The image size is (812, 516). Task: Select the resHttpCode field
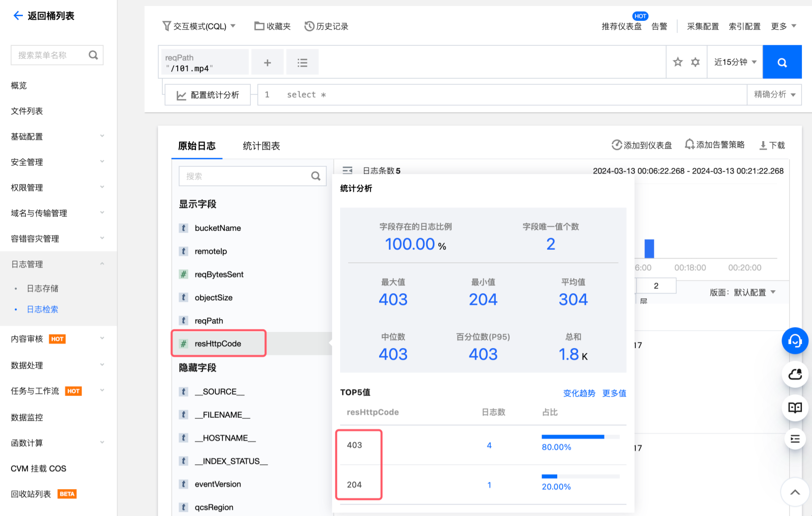coord(218,343)
